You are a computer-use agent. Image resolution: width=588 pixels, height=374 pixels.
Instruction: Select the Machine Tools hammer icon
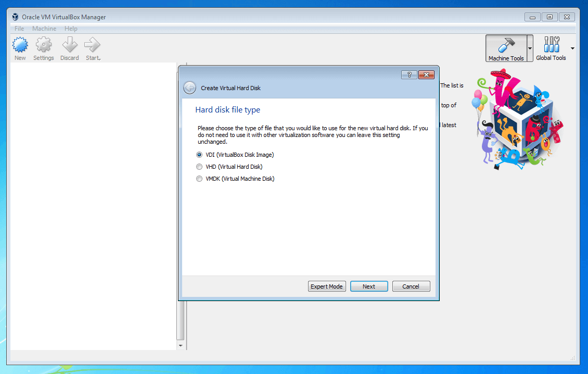pyautogui.click(x=506, y=46)
